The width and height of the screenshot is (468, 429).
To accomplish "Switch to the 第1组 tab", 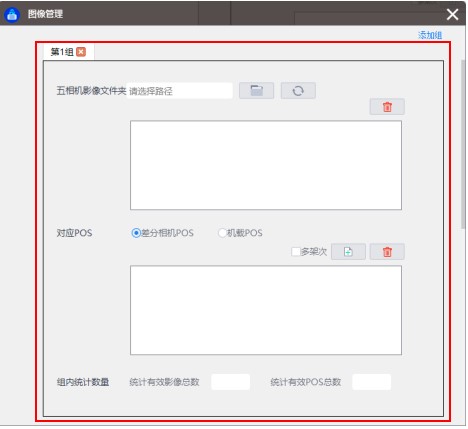I will point(62,52).
